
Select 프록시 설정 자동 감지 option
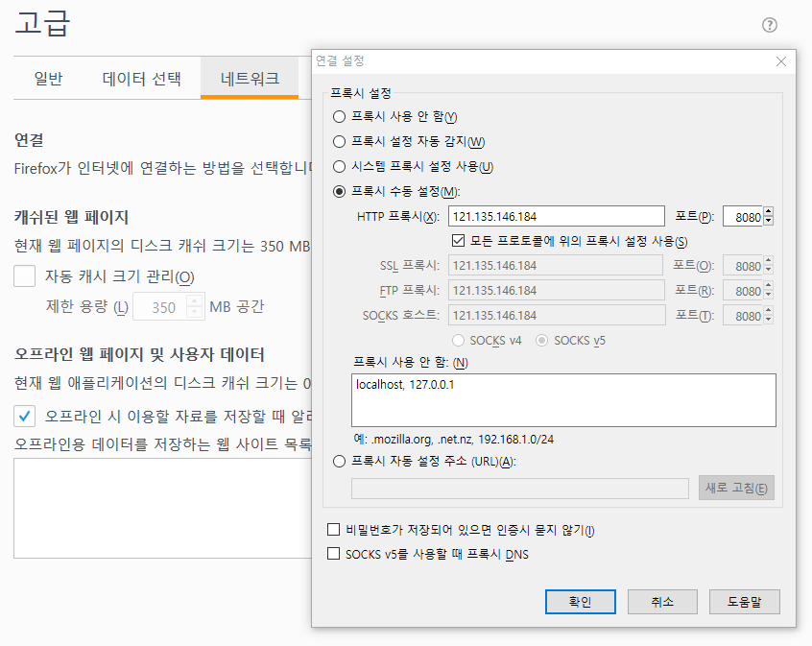click(339, 141)
